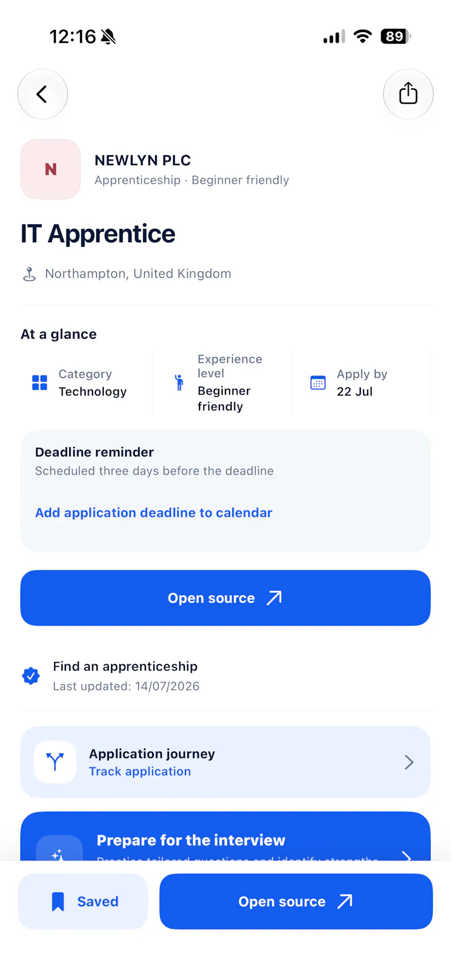Tap the Apply by calendar icon
Viewport: 451px width, 980px height.
(x=318, y=383)
